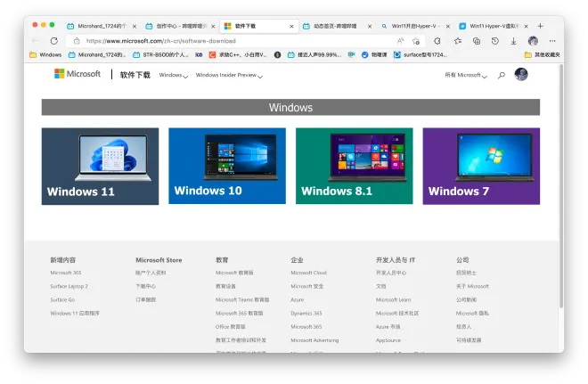Open a new tab with the plus icon

pos(541,26)
